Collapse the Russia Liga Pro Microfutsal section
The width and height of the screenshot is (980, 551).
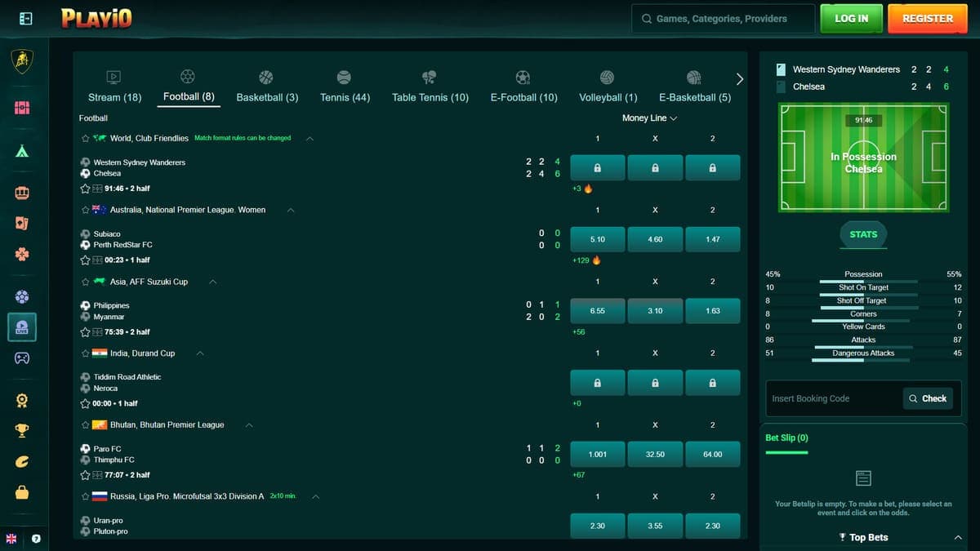click(x=316, y=496)
